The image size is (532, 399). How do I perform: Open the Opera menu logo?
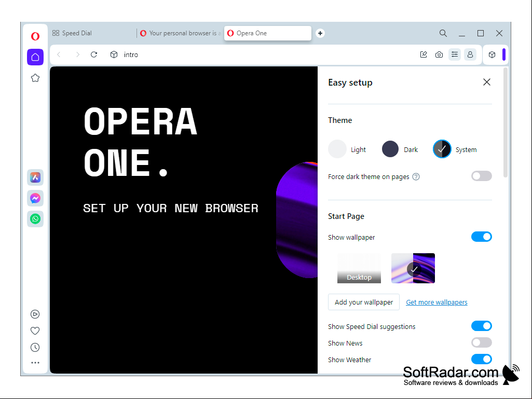pyautogui.click(x=35, y=36)
